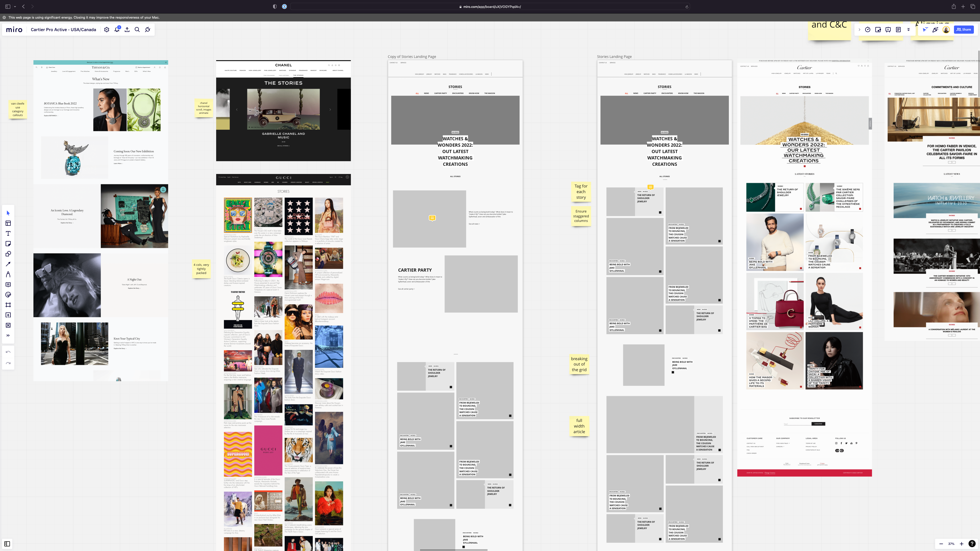
Task: Collapse top collaboration toolbar with chevron
Action: [x=859, y=30]
